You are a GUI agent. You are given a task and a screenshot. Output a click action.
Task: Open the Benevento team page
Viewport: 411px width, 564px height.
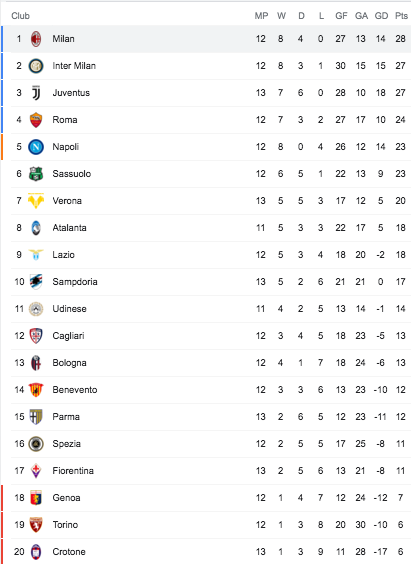[75, 390]
